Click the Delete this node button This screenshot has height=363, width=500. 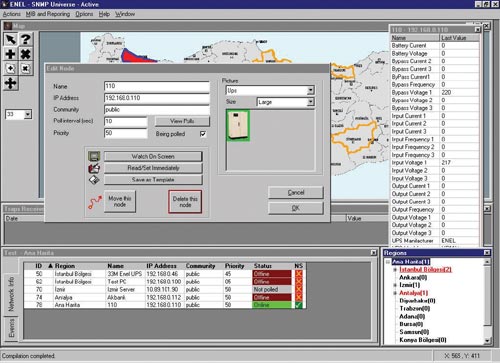(185, 202)
